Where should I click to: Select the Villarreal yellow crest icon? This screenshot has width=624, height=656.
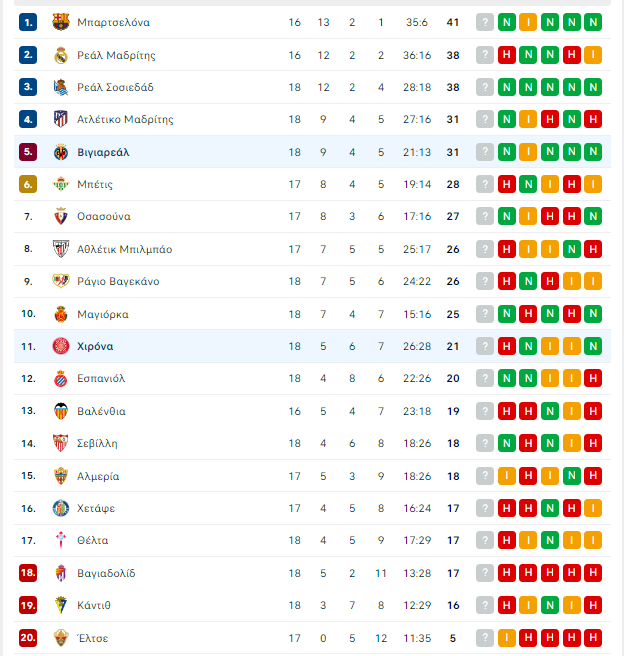pos(61,152)
